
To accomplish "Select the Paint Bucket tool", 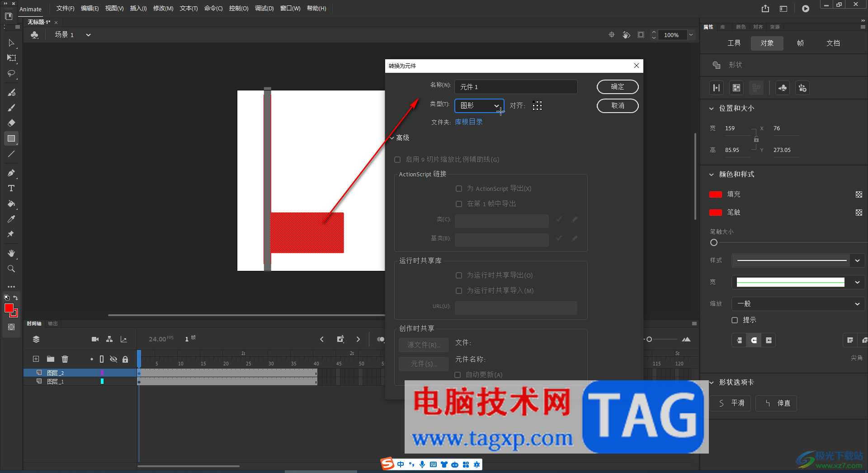I will 11,203.
